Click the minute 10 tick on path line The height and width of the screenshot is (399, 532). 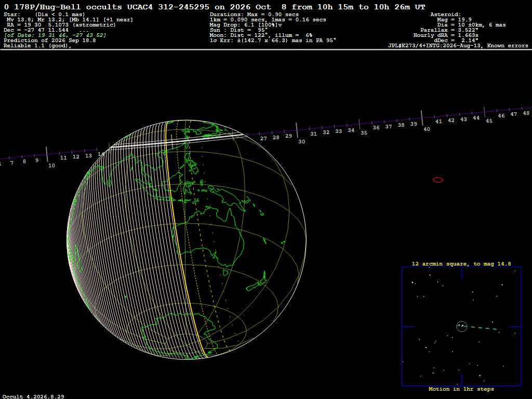click(47, 154)
